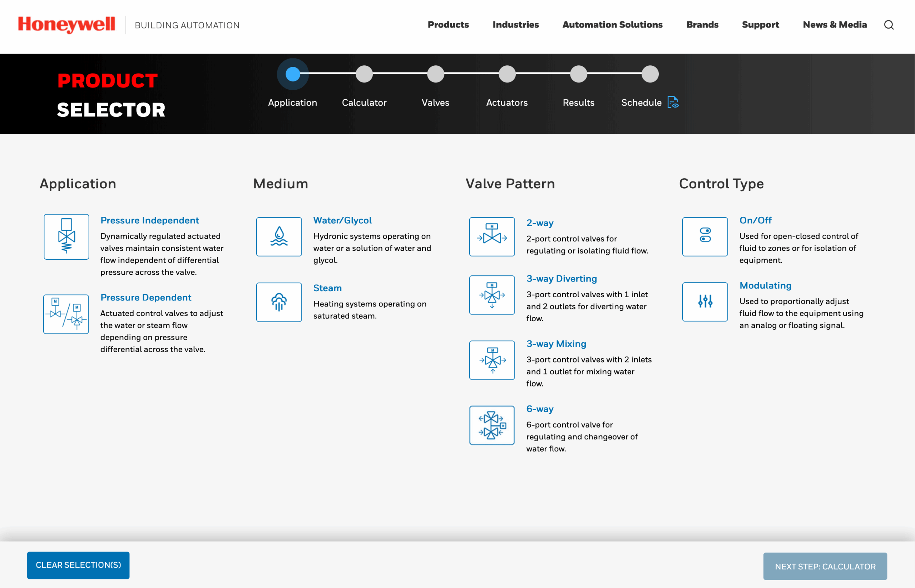Open the Support menu
Screen dimensions: 915x588
point(760,25)
